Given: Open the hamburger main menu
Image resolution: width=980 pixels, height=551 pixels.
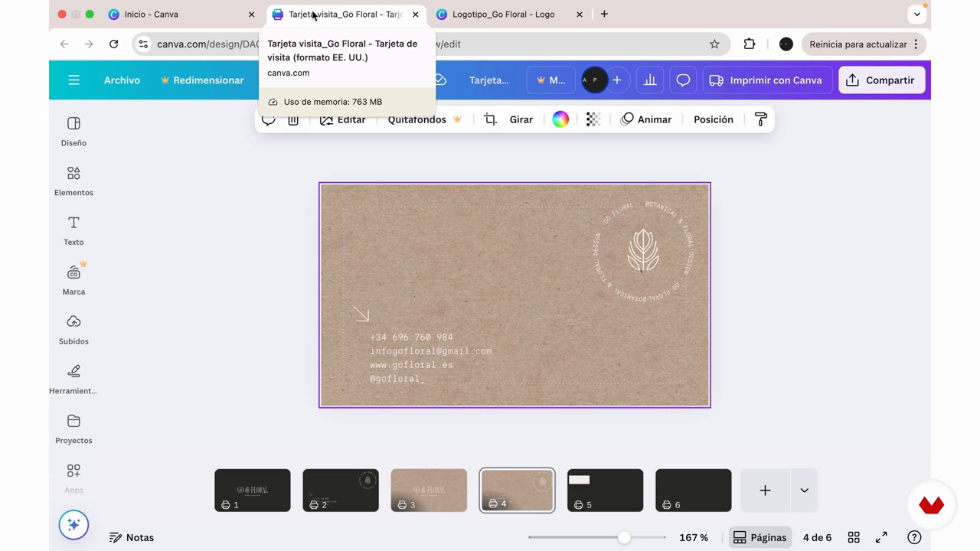Looking at the screenshot, I should 73,80.
